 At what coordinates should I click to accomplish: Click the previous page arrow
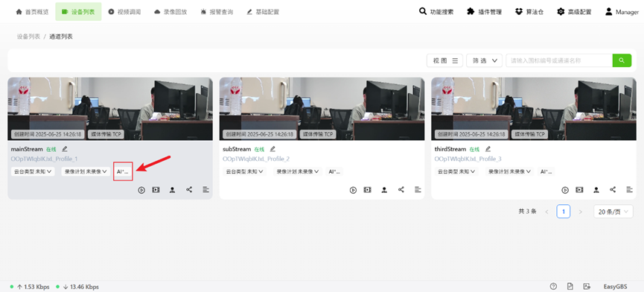tap(546, 212)
